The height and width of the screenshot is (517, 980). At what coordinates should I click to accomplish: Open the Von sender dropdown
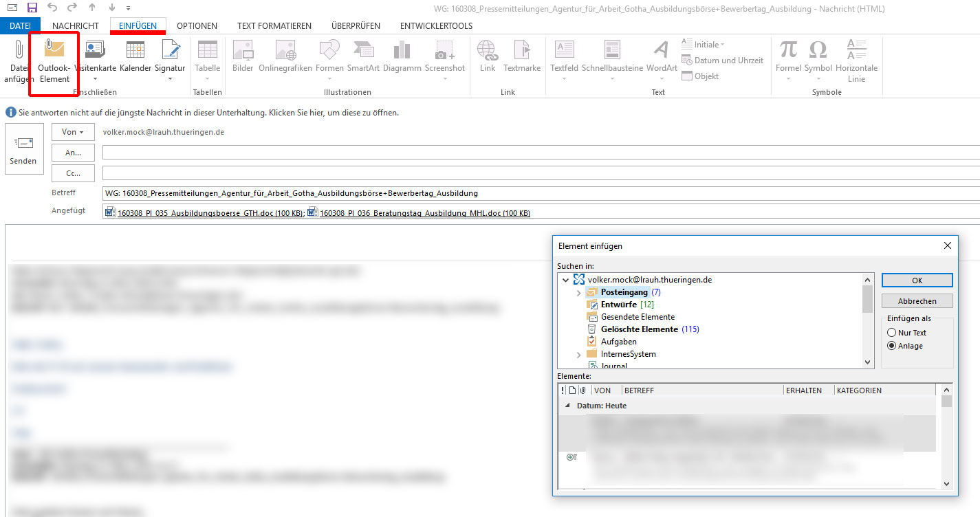pyautogui.click(x=73, y=132)
